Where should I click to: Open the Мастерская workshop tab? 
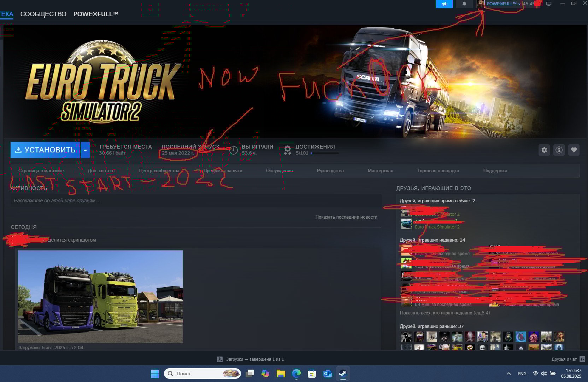click(x=380, y=170)
